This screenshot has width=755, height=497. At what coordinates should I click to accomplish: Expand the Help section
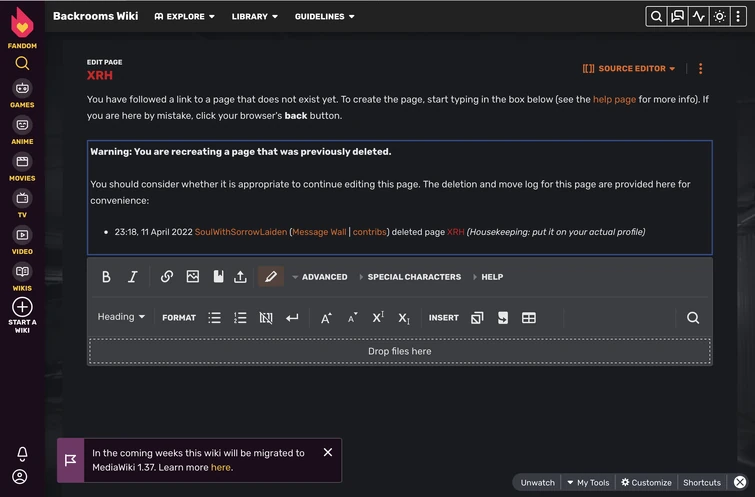point(488,277)
